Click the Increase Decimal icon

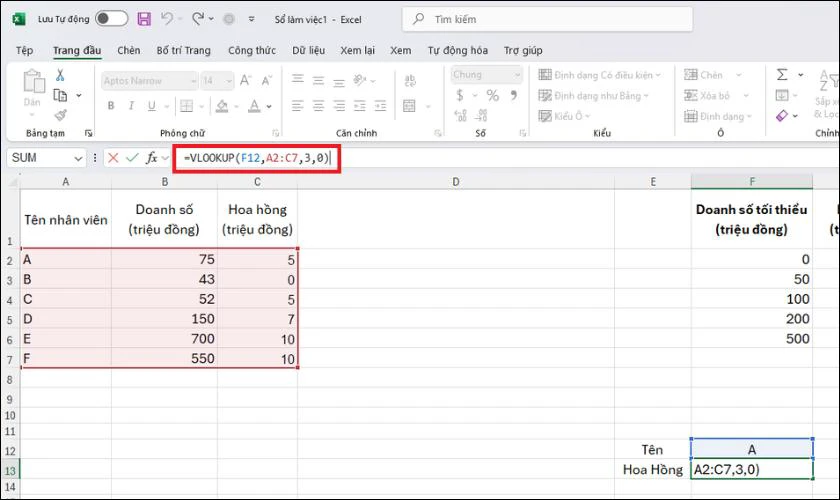[460, 115]
